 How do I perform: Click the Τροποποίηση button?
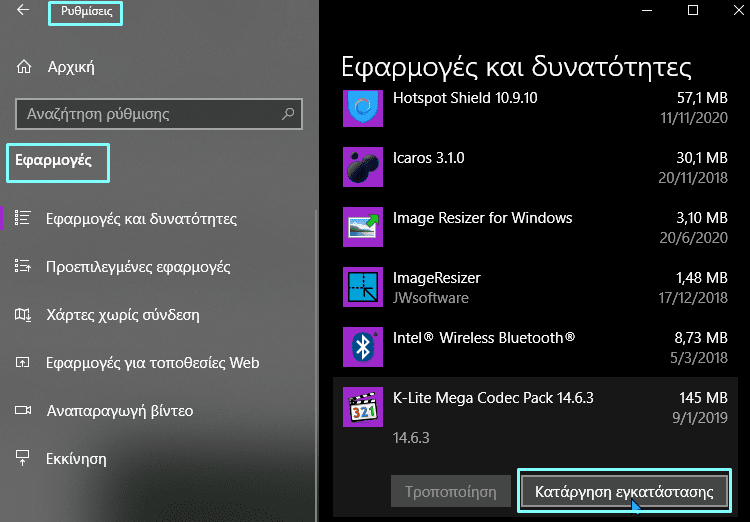point(451,491)
